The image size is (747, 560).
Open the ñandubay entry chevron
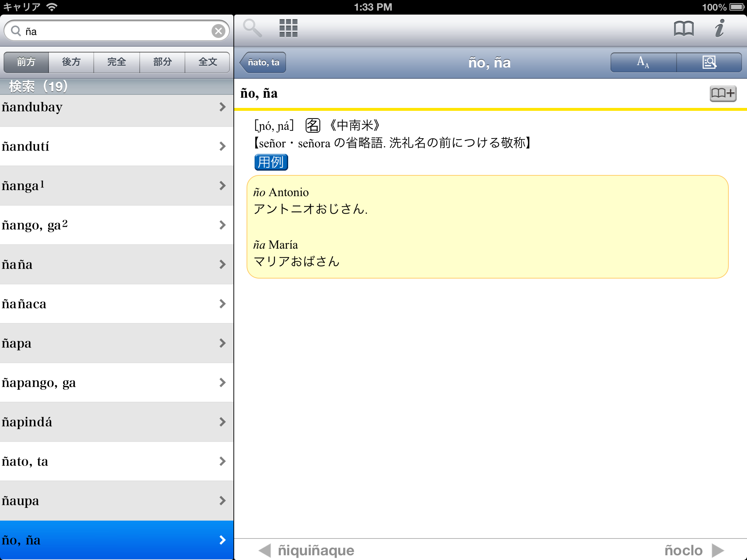222,107
